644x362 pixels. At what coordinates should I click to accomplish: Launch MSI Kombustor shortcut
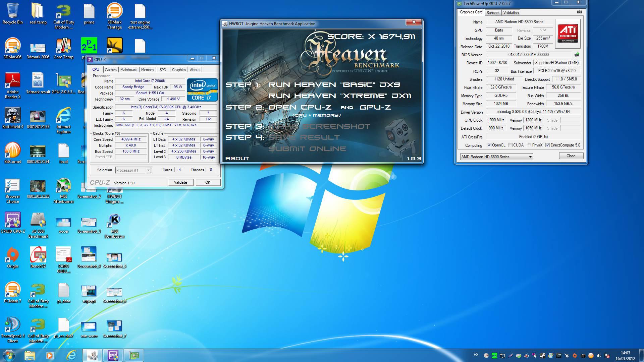point(114,225)
